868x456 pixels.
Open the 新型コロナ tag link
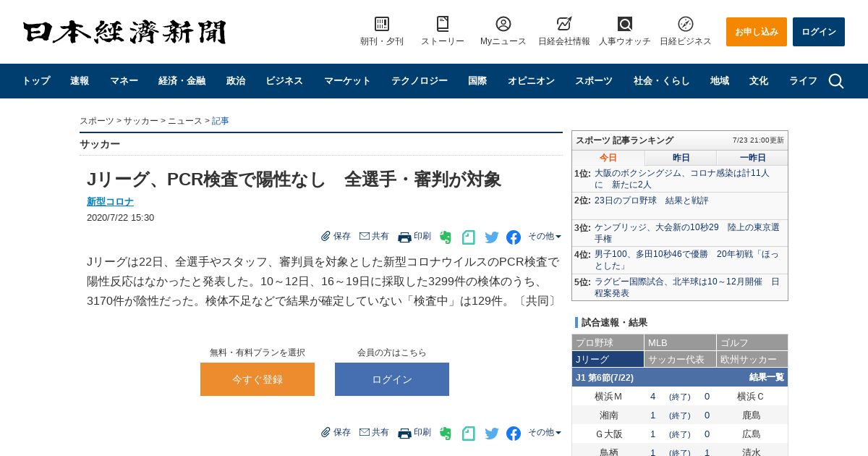110,201
